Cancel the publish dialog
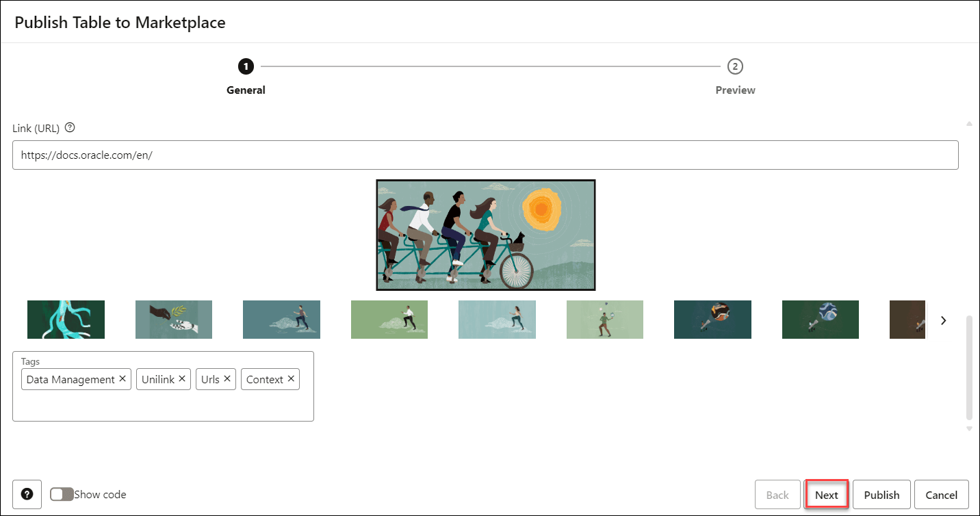The height and width of the screenshot is (516, 980). 941,495
